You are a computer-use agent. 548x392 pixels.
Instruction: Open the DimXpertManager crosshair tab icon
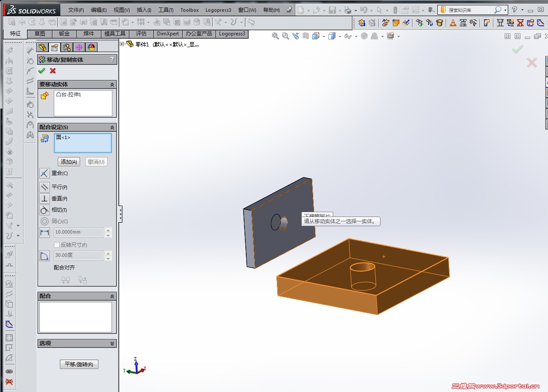pyautogui.click(x=79, y=47)
